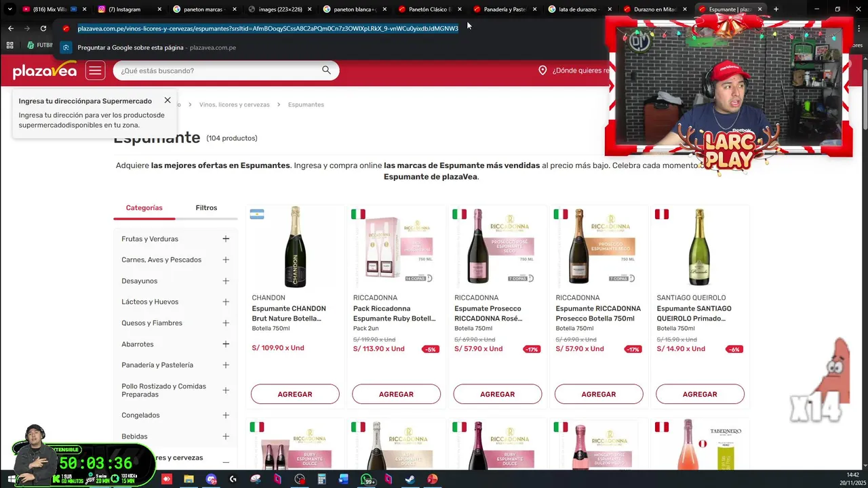The width and height of the screenshot is (868, 488).
Task: Open the Espumantes breadcrumb link
Action: click(x=306, y=104)
